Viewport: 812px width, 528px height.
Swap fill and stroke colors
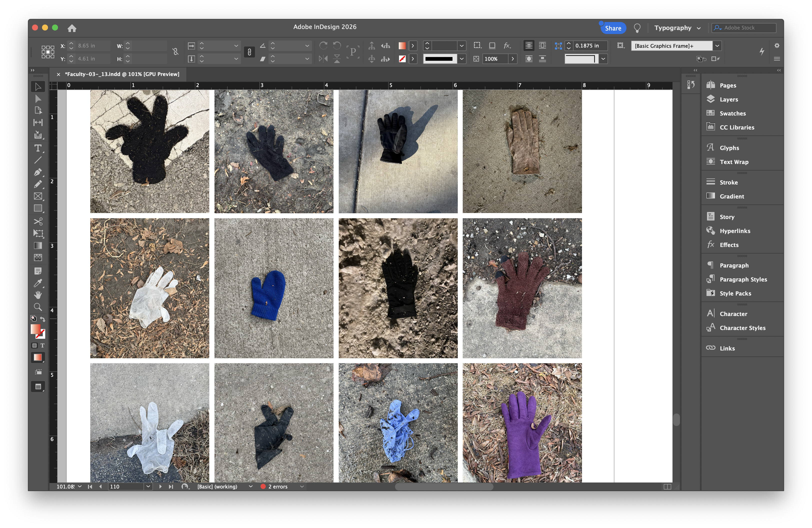43,319
